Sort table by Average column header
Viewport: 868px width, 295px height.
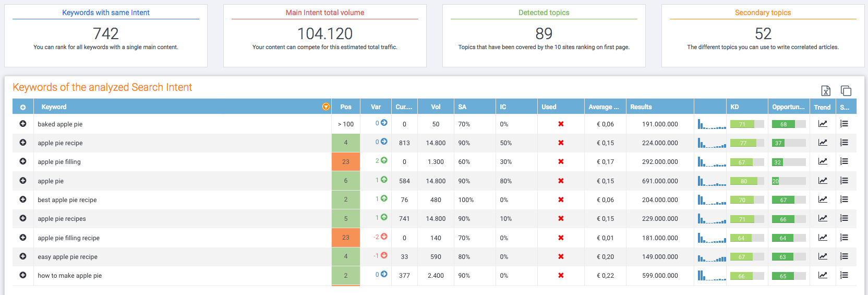click(x=605, y=107)
